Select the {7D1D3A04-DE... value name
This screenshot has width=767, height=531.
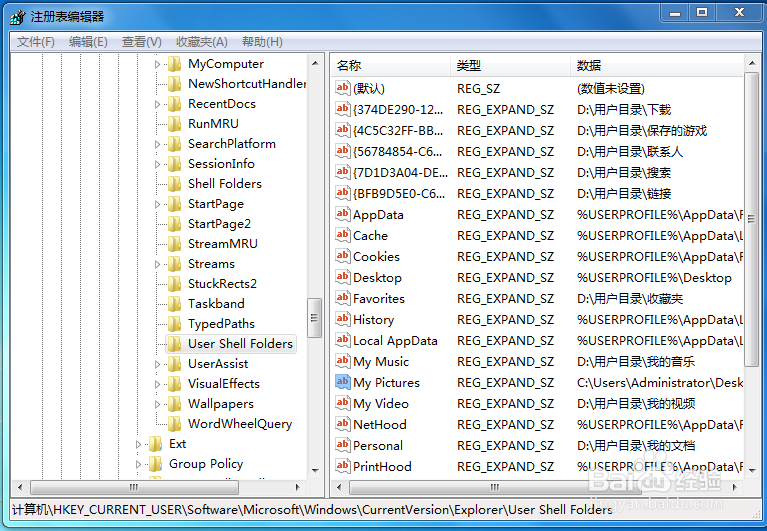click(400, 173)
